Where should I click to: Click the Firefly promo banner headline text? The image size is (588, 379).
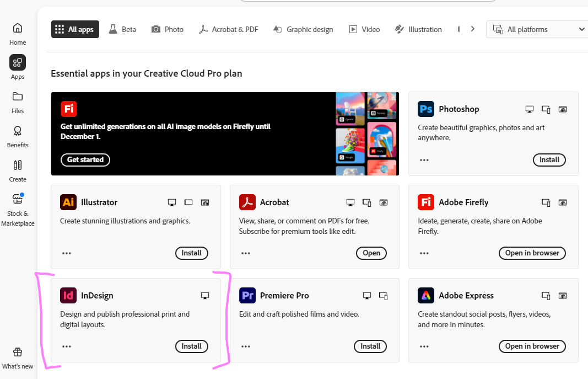pos(165,131)
